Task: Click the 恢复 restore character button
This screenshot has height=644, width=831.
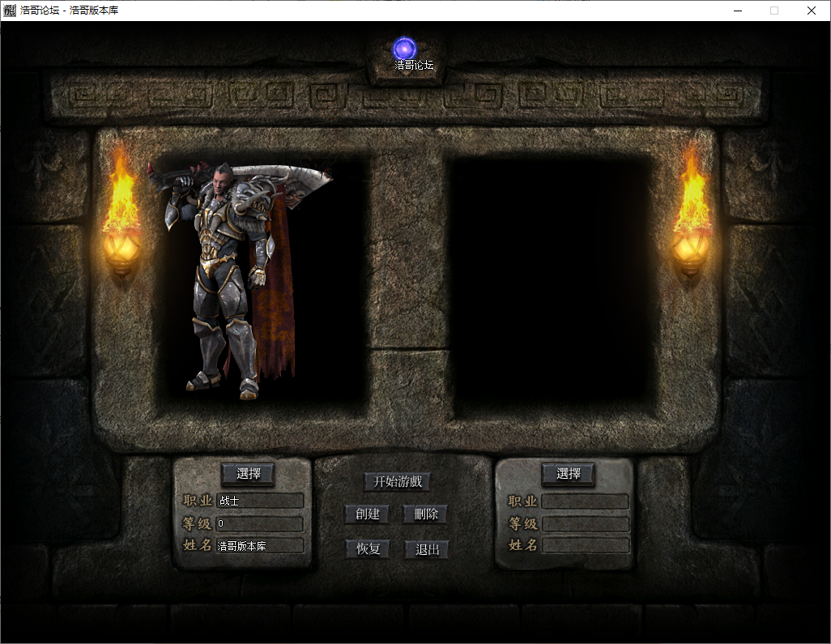Action: coord(368,549)
